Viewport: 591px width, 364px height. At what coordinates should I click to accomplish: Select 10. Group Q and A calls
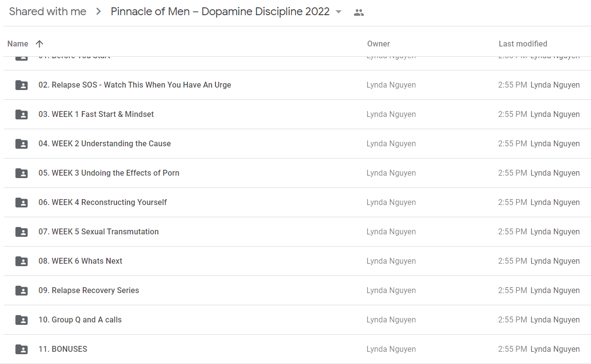click(297, 320)
